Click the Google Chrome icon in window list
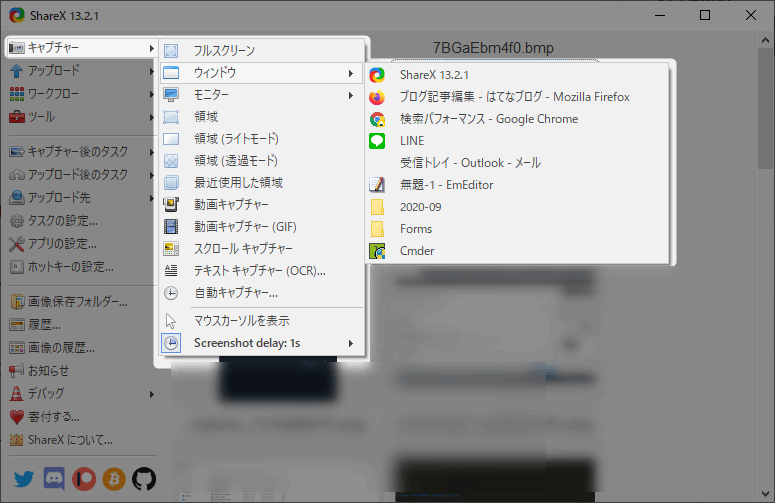 [x=377, y=119]
